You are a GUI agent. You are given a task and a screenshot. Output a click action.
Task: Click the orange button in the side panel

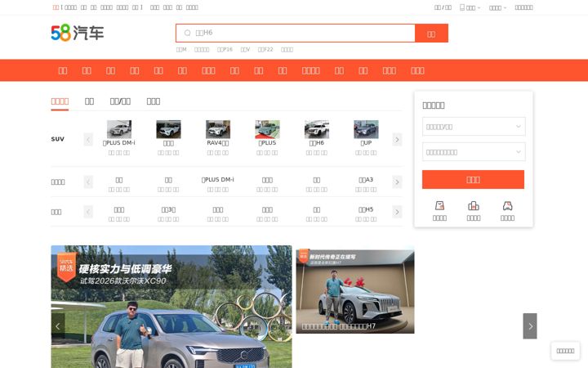coord(473,179)
